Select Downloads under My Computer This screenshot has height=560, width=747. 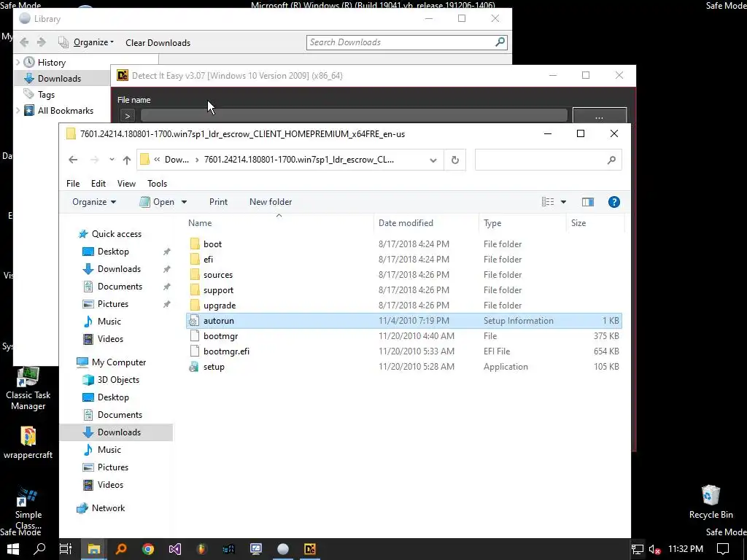119,432
